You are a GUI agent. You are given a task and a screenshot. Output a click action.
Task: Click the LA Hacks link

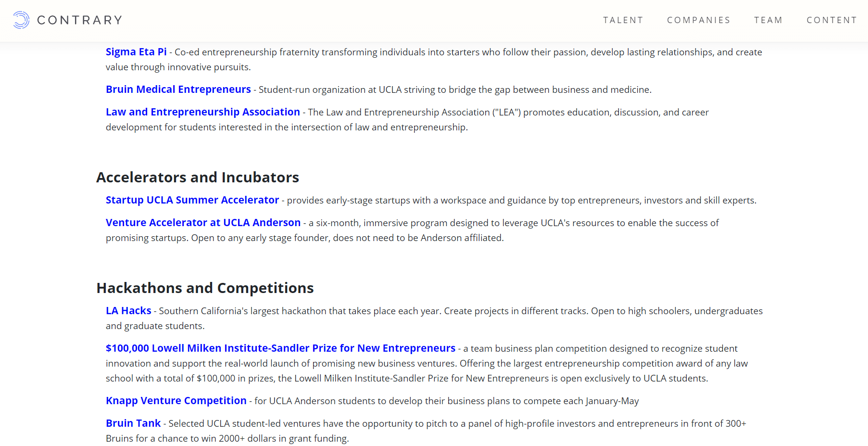coord(128,311)
